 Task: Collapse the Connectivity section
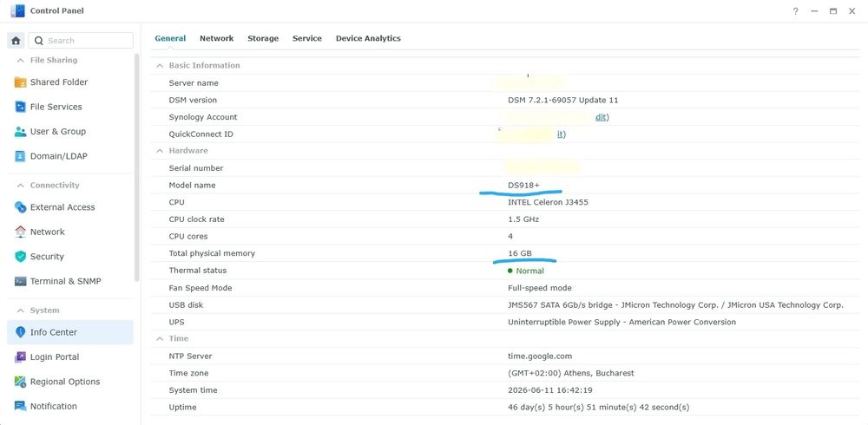point(21,186)
